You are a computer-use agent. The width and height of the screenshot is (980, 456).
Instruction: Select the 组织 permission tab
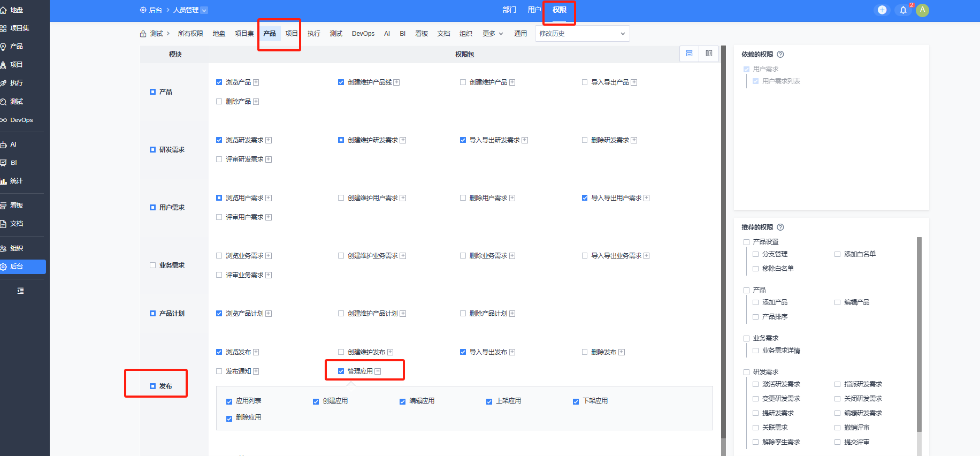pyautogui.click(x=465, y=33)
